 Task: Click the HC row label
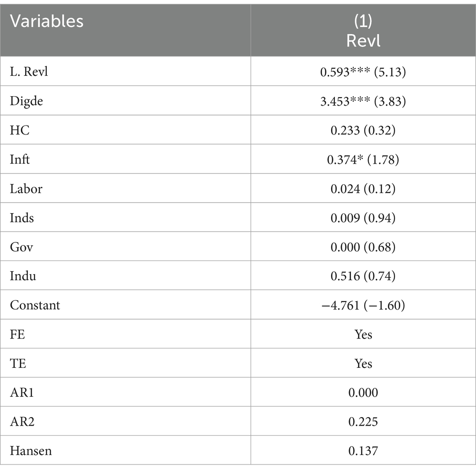click(19, 130)
